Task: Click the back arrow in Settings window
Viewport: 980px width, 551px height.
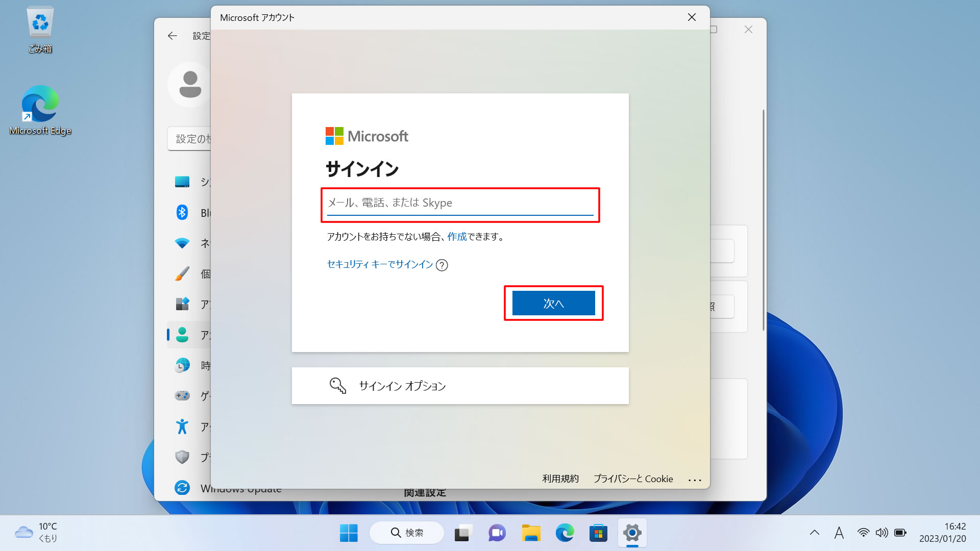Action: pos(172,36)
